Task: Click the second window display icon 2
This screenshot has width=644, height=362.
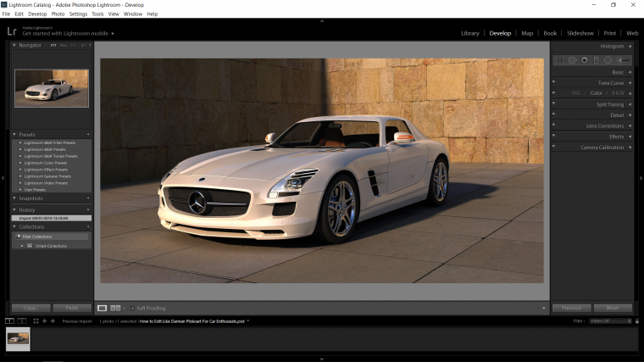Action: click(22, 321)
